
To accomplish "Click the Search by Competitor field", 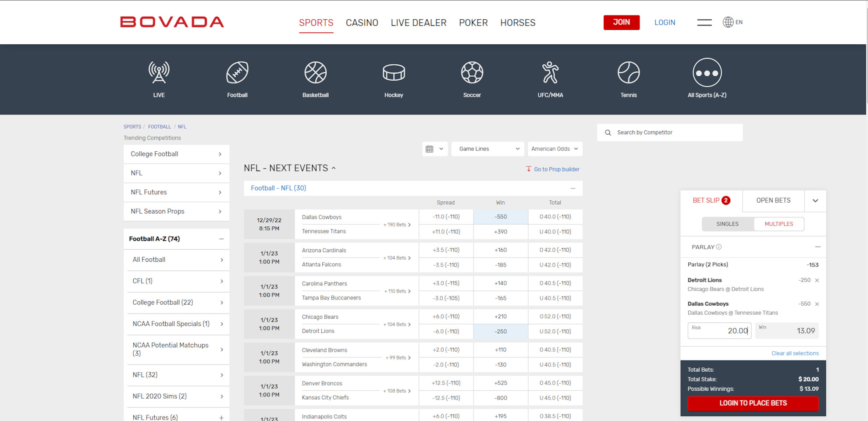I will click(x=670, y=132).
